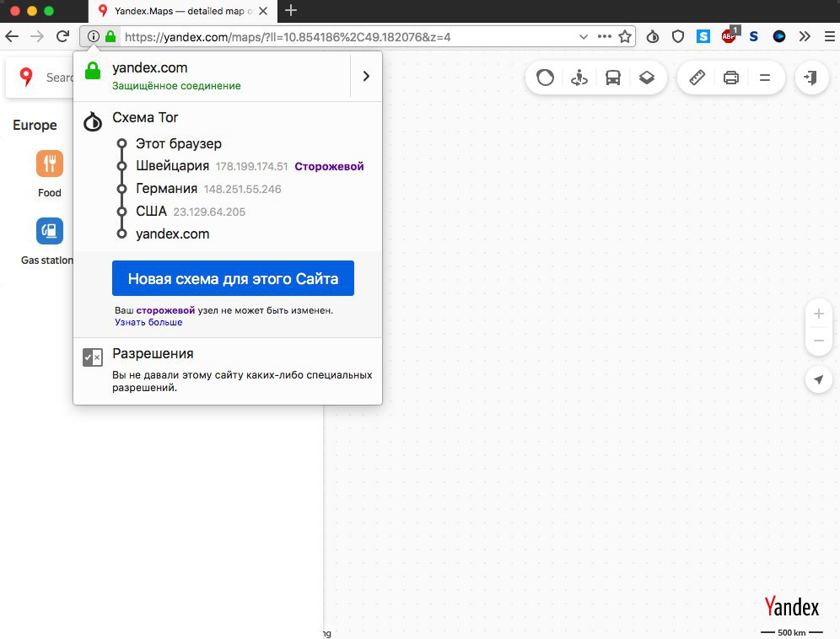Open the page actions three-dot menu
Image resolution: width=840 pixels, height=639 pixels.
point(605,36)
